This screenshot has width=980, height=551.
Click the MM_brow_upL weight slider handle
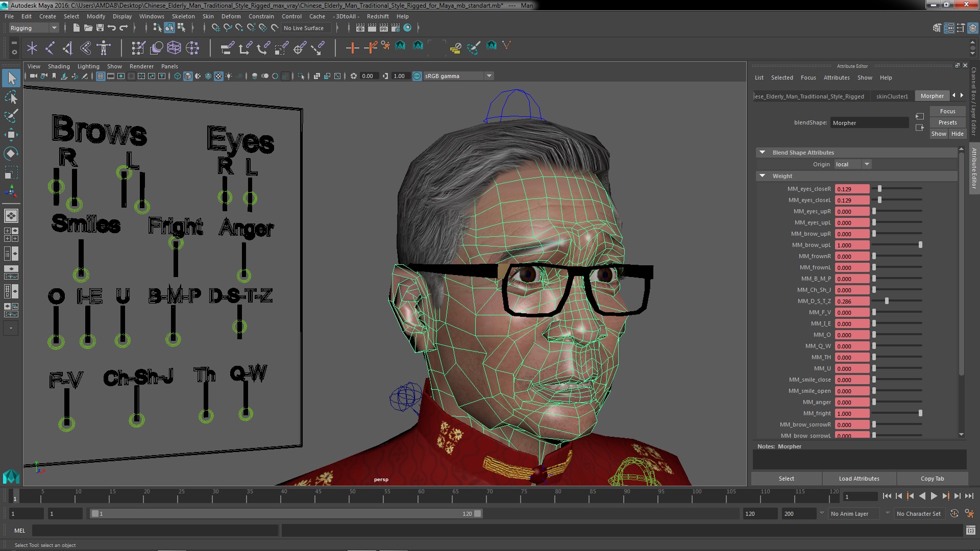point(920,245)
